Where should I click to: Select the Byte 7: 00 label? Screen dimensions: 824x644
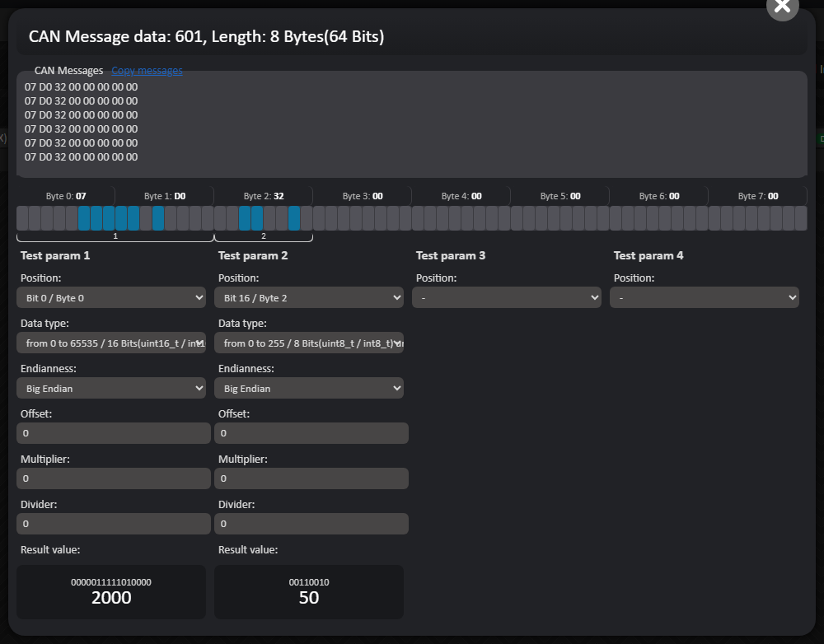[x=758, y=196]
